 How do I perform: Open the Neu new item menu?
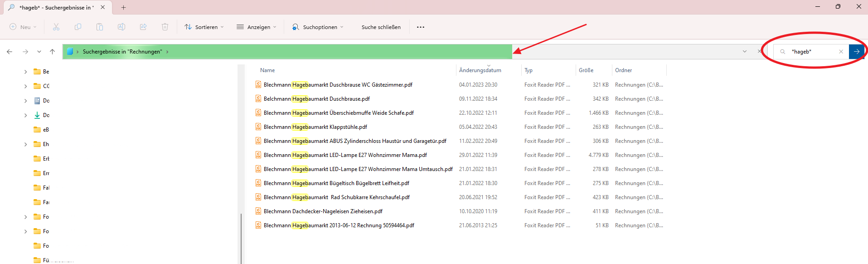(23, 27)
